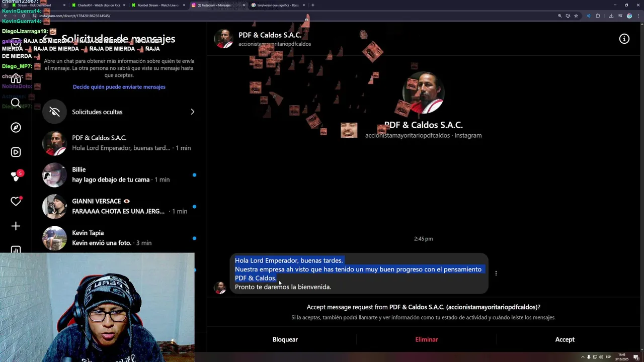Click the browser zoom magnifier icon
Image resolution: width=644 pixels, height=362 pixels.
click(559, 16)
